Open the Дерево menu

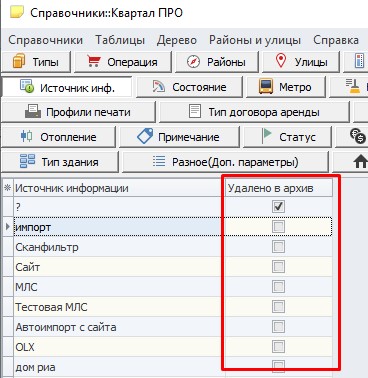[177, 40]
